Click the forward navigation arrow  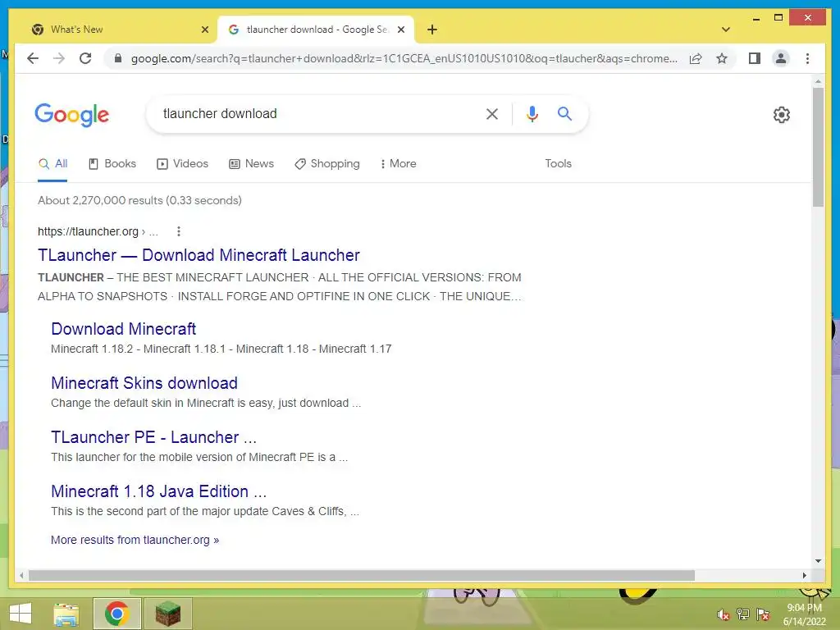click(x=59, y=58)
